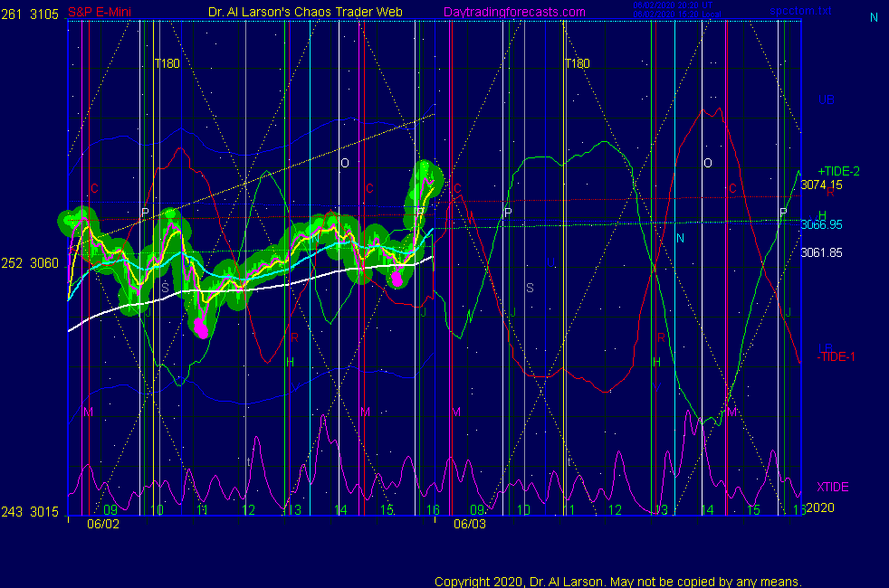The width and height of the screenshot is (889, 588).
Task: Click the "spcctom.txt" file name
Action: (800, 10)
